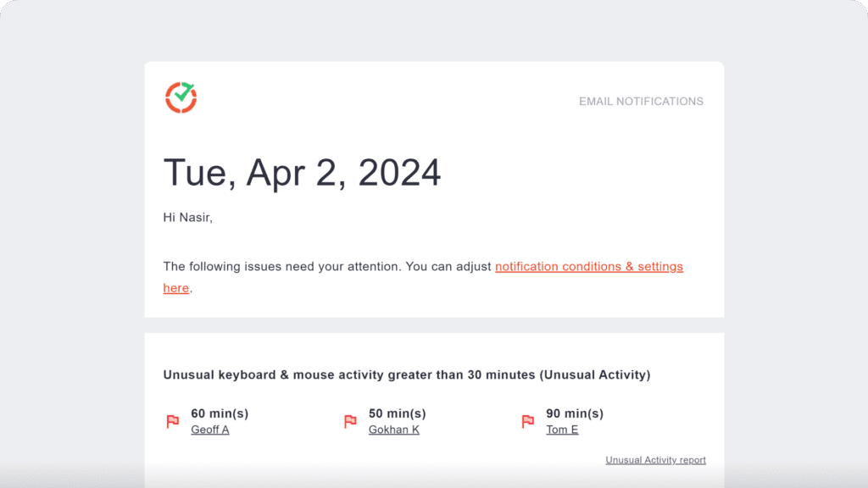Open Tom E's activity details
The height and width of the screenshot is (488, 868).
point(561,430)
